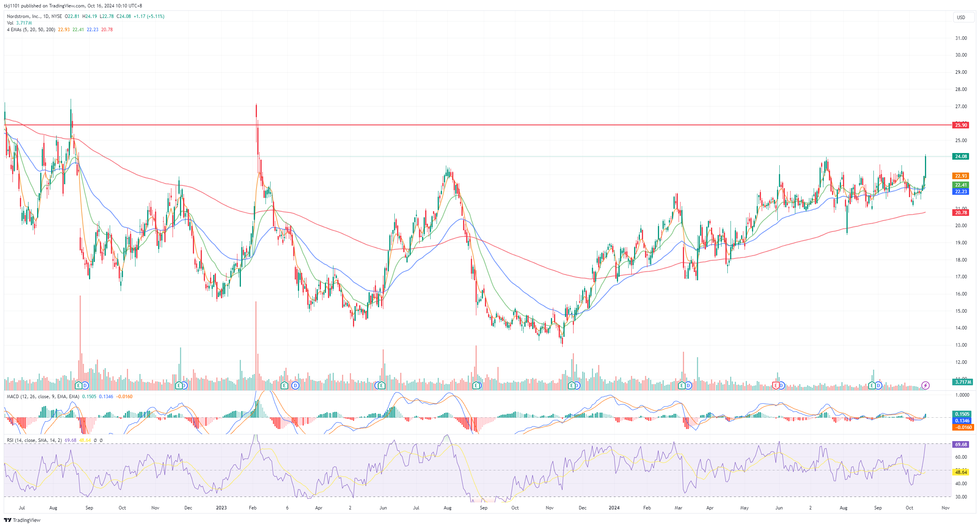Click the orange 22.93 EMA price label
Viewport: 980px width, 527px height.
click(x=961, y=176)
